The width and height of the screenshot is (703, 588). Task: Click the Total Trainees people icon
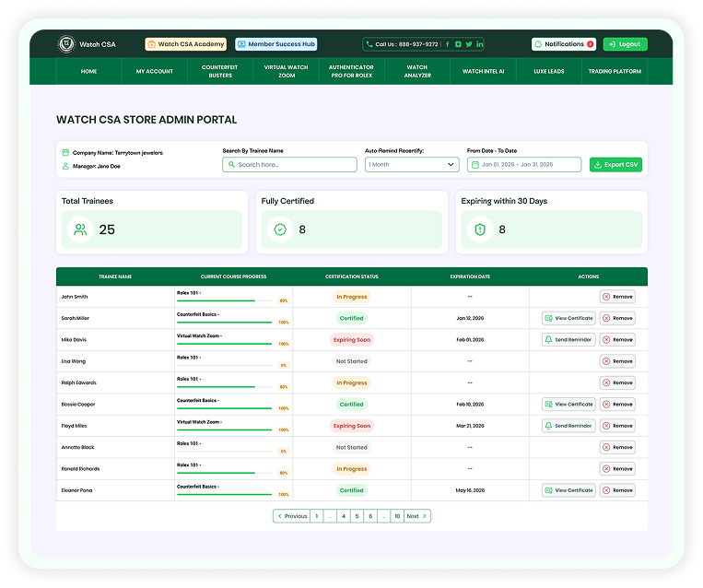click(80, 229)
